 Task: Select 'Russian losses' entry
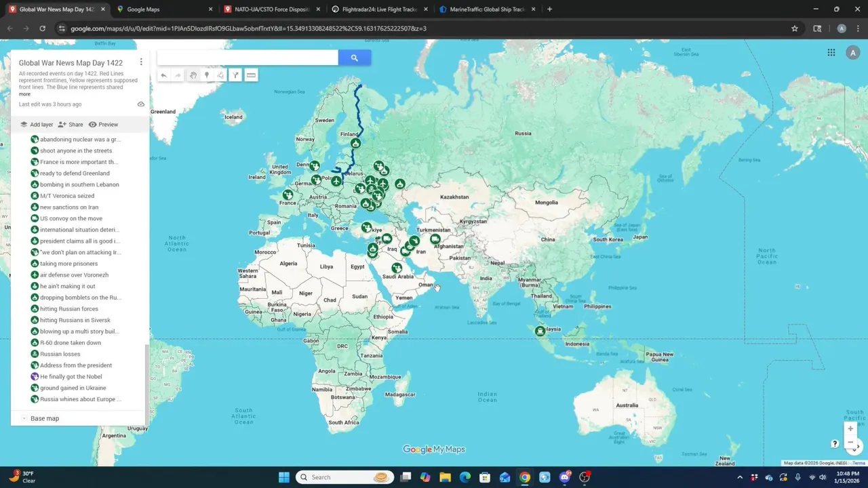[60, 354]
